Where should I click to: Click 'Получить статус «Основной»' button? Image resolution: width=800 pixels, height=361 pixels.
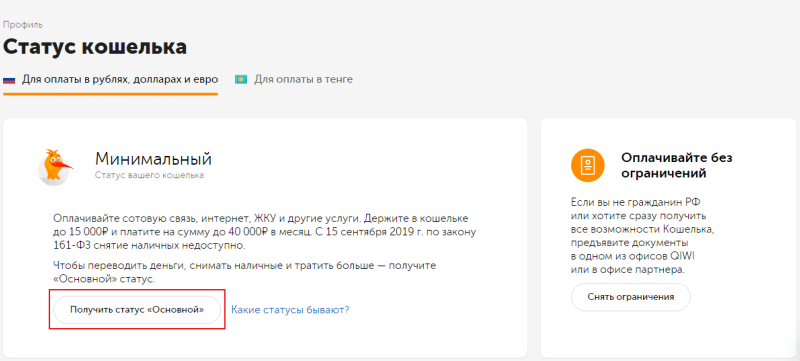coord(137,310)
